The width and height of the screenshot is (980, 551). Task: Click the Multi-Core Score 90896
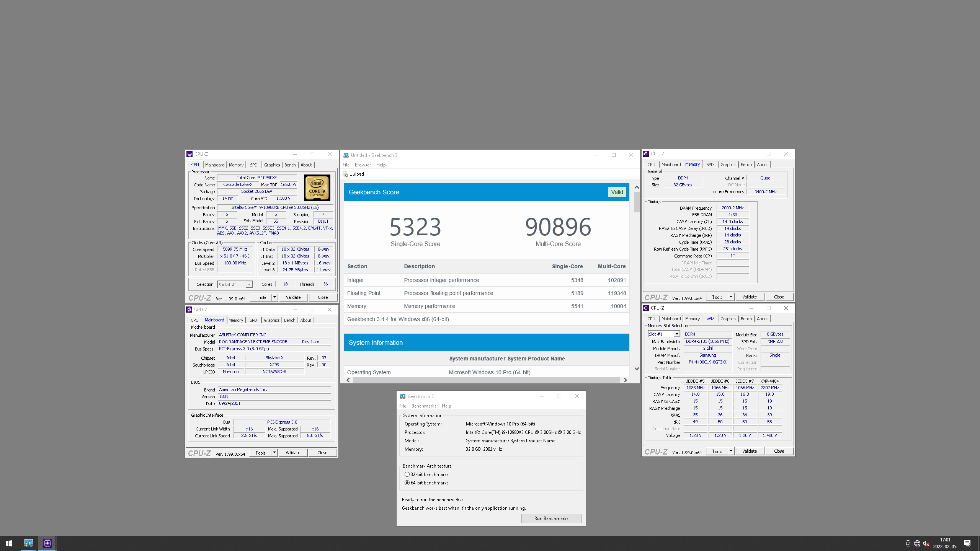coord(558,227)
